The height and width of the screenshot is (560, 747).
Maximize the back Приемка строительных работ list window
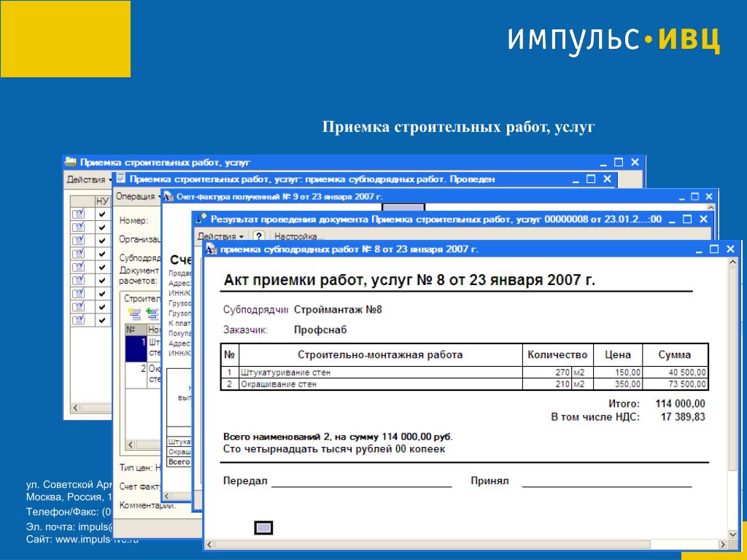(619, 163)
